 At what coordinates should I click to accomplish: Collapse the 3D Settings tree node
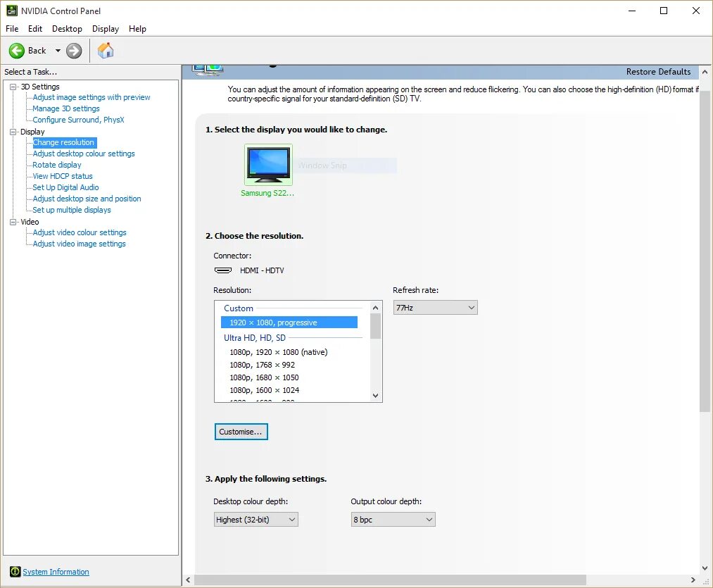[x=13, y=87]
